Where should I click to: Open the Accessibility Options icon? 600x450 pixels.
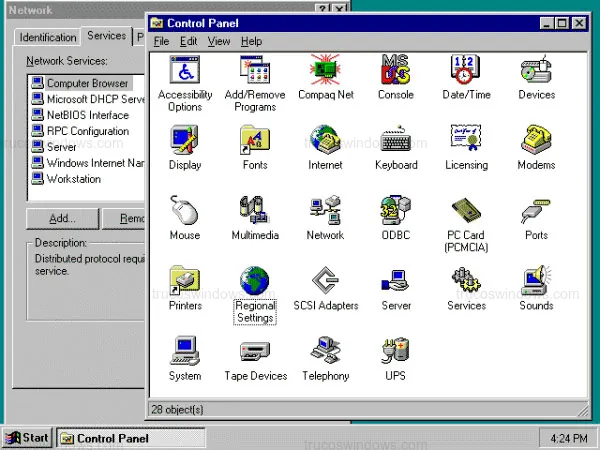pyautogui.click(x=185, y=71)
